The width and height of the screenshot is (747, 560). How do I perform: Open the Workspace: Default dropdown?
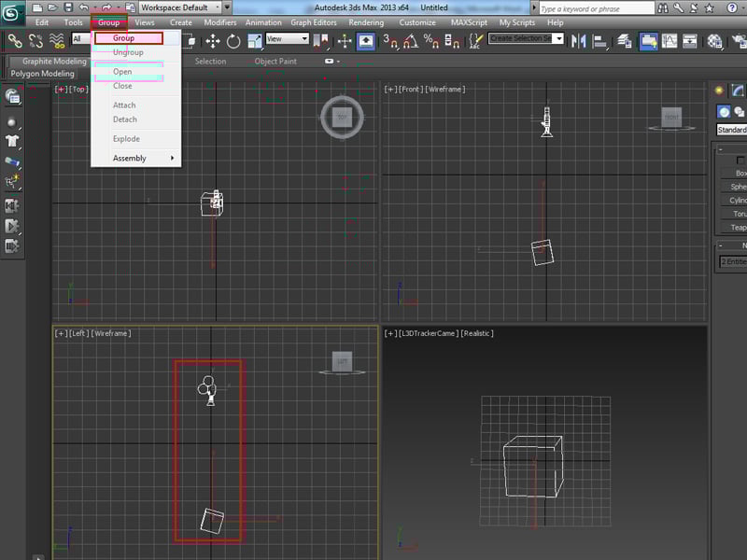point(180,7)
